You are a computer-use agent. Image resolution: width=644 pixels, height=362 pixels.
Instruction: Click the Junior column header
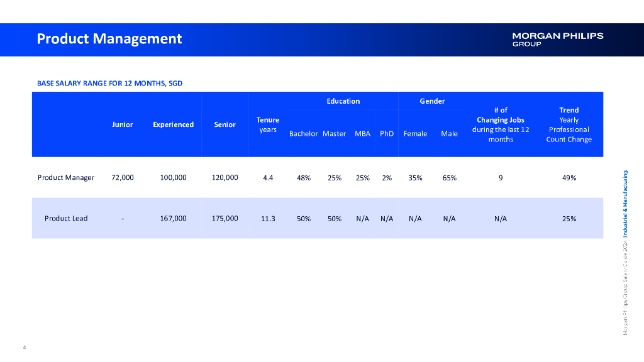tap(123, 124)
